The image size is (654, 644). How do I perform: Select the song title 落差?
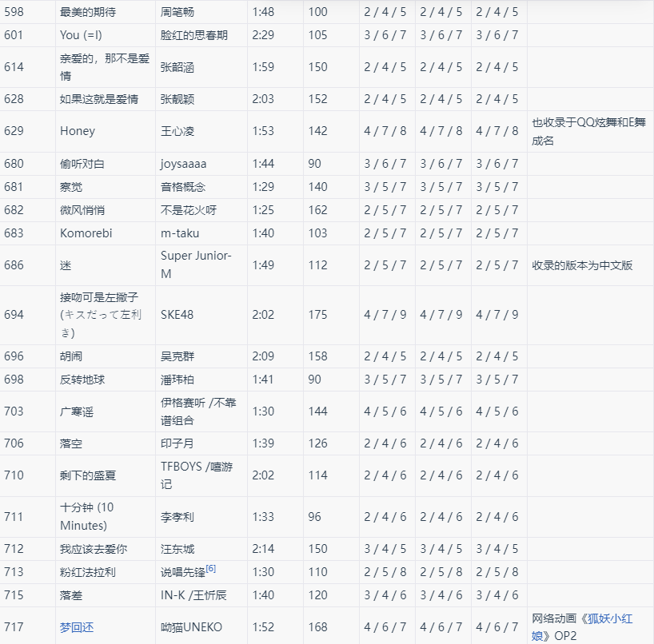[x=71, y=595]
